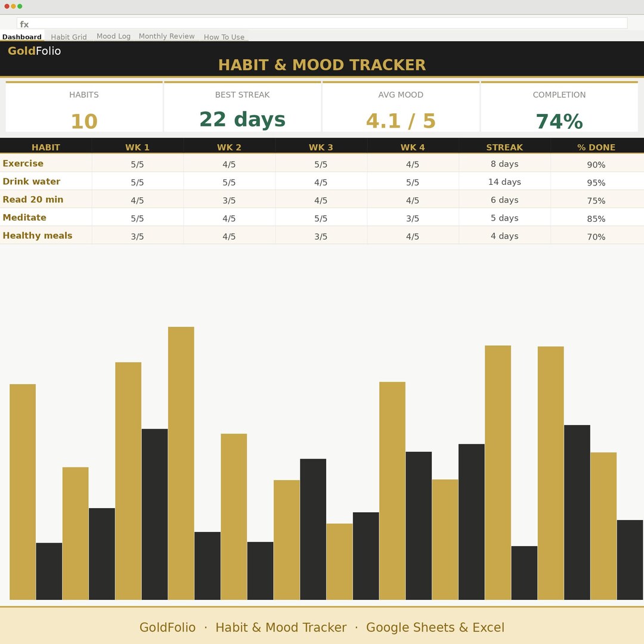Click the footer text GoldFolio
The image size is (644, 644).
tap(167, 627)
